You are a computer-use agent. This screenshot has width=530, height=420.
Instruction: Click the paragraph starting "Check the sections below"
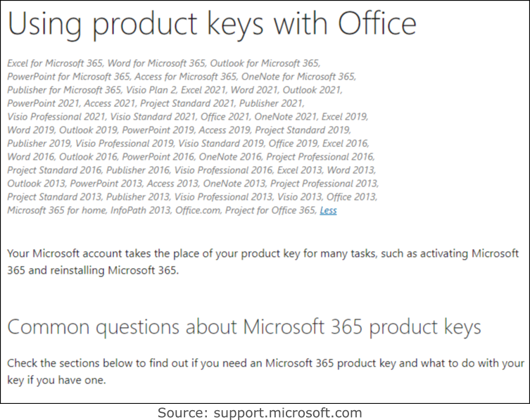(265, 371)
